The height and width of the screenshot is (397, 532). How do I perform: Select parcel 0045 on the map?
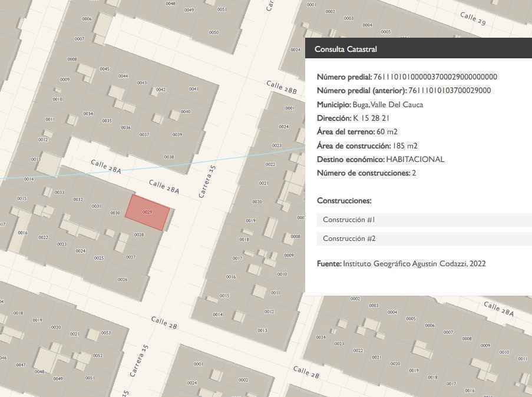pos(104,69)
